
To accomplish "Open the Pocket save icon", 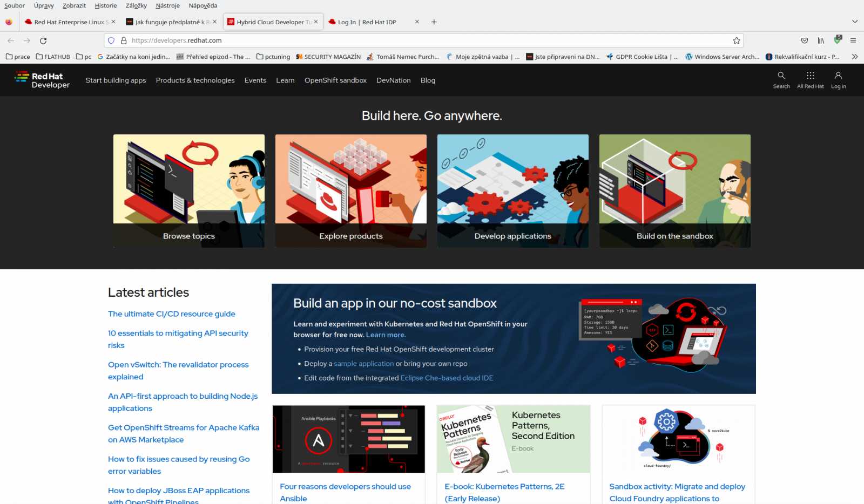I will (x=805, y=40).
